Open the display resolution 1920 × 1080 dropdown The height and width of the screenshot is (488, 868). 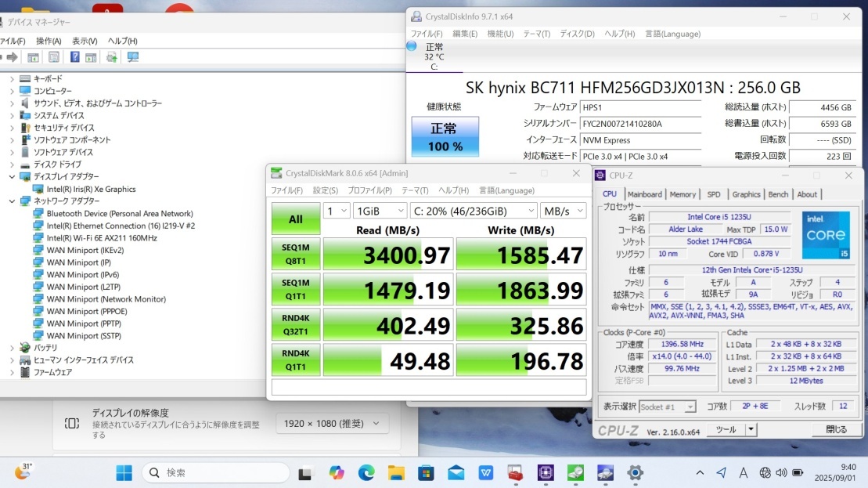tap(332, 424)
